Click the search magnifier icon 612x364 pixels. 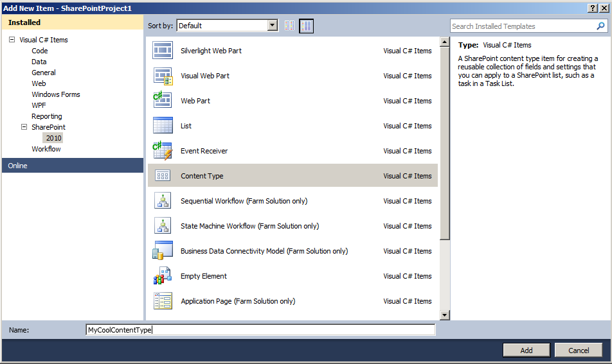coord(600,26)
